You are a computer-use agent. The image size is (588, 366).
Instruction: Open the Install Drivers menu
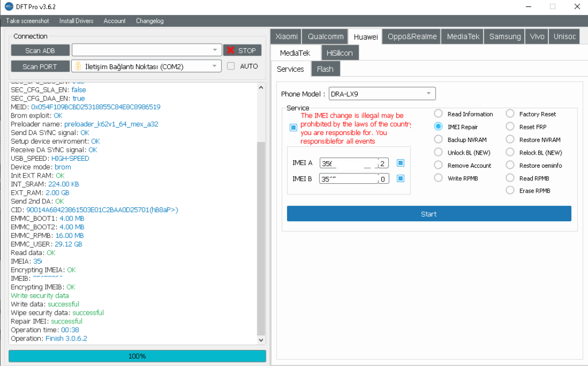point(76,21)
